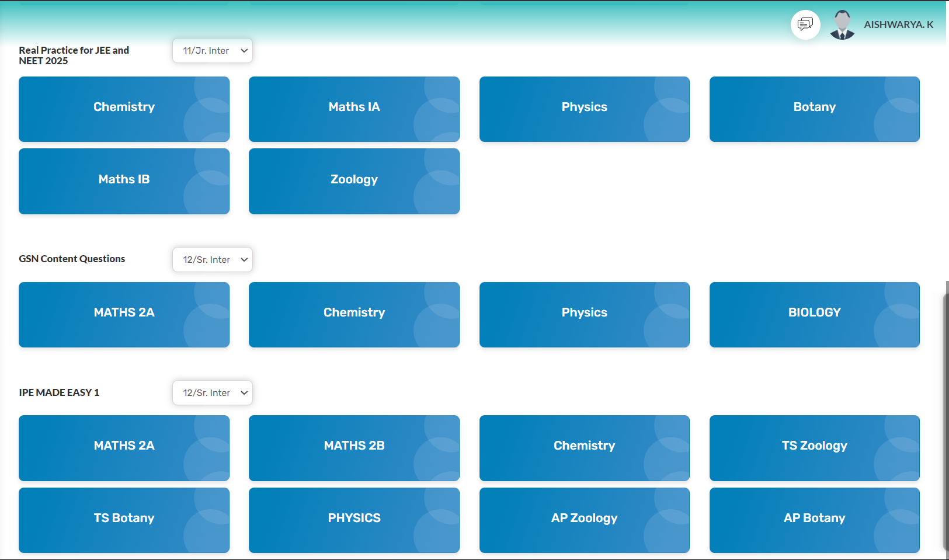949x560 pixels.
Task: Click the user profile avatar
Action: coord(842,25)
